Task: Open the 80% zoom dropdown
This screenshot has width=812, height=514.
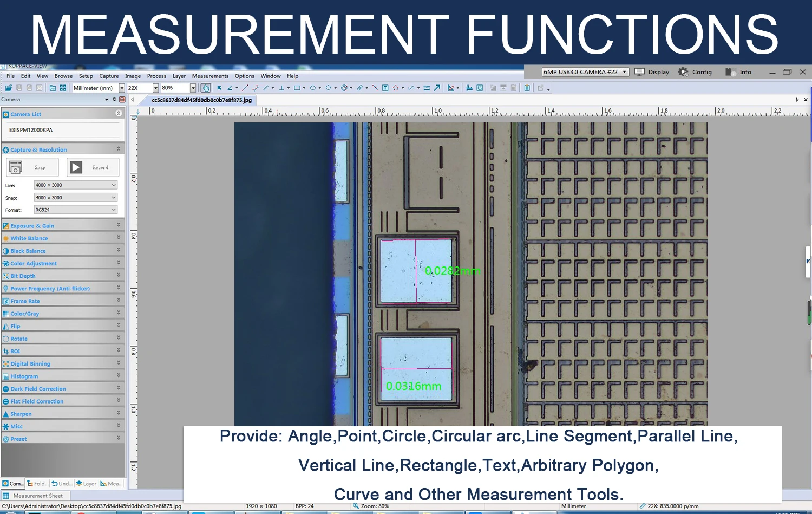Action: point(193,88)
